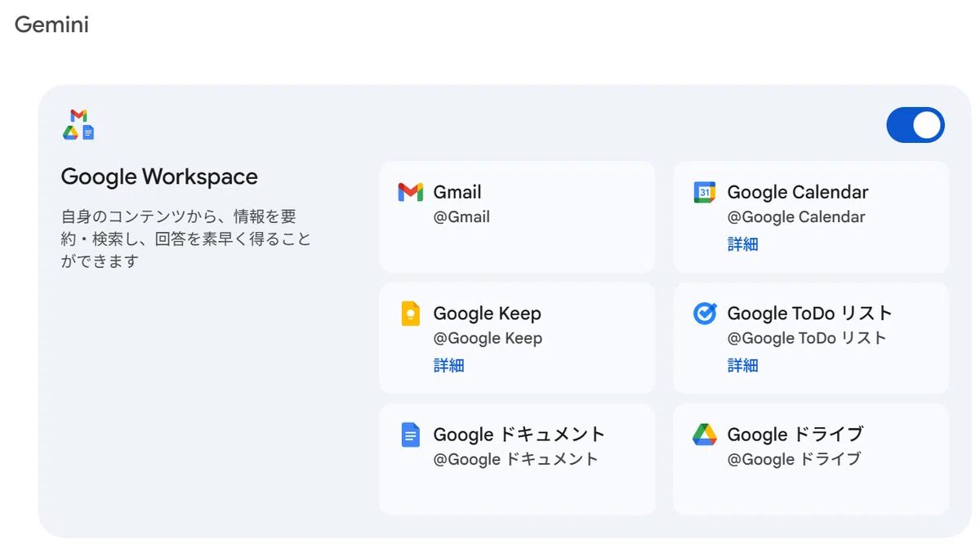Click the Google Workspace heading

pos(159,176)
